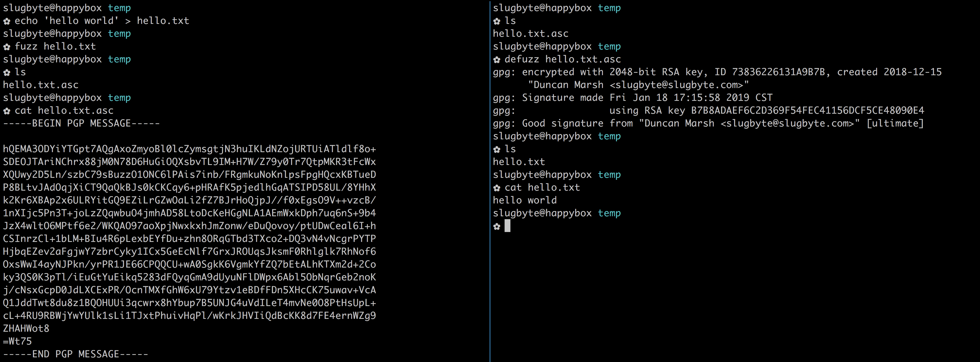This screenshot has height=362, width=980.
Task: Click the terminal cursor block in right pane
Action: pyautogui.click(x=508, y=226)
